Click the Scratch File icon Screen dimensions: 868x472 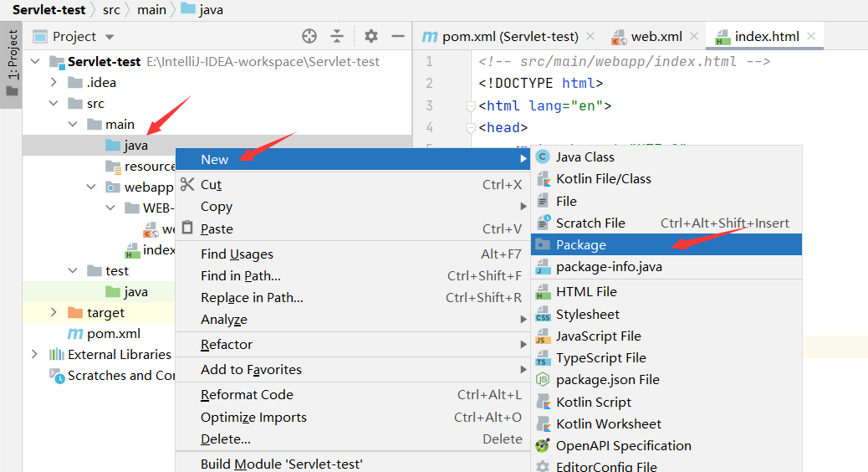(543, 223)
